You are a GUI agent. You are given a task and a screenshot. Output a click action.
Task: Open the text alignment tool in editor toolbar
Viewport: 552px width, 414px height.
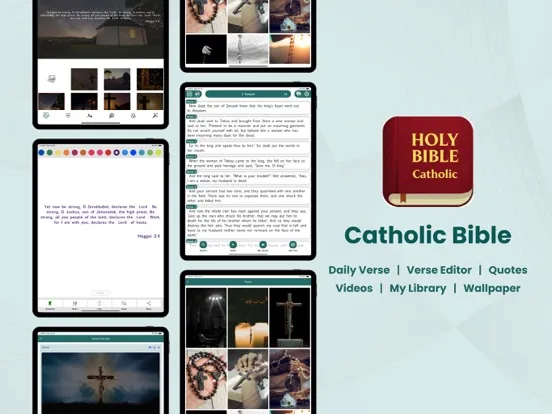point(68,115)
